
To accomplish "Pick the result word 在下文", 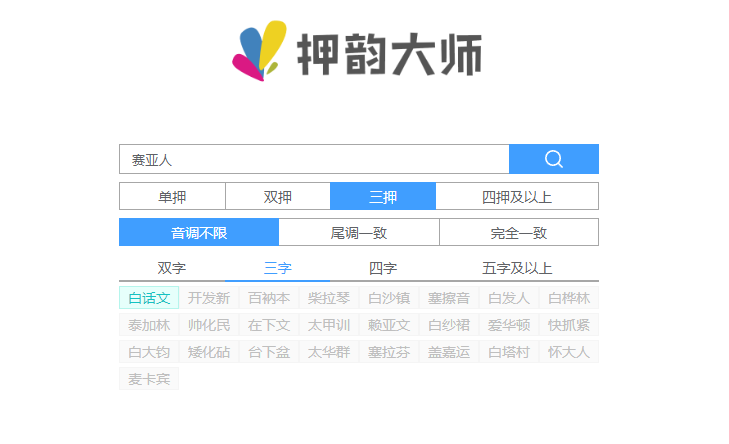I will [269, 325].
